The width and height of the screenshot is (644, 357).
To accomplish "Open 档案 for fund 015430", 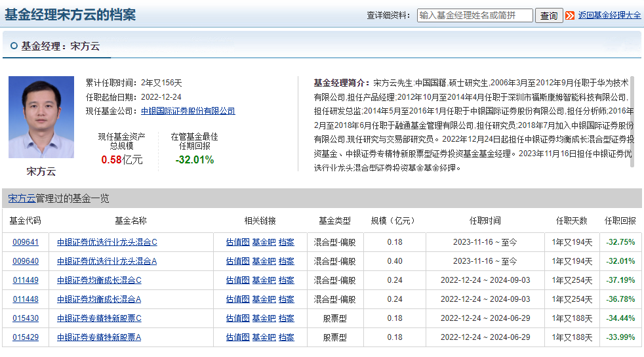I will tap(287, 318).
